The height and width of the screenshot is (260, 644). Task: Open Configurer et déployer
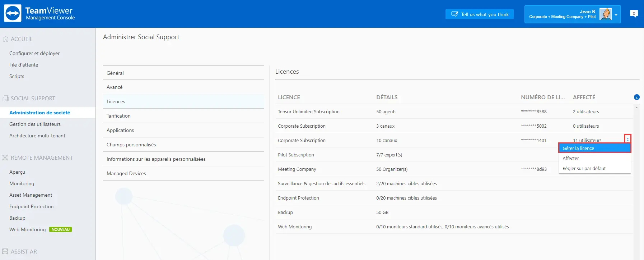34,53
